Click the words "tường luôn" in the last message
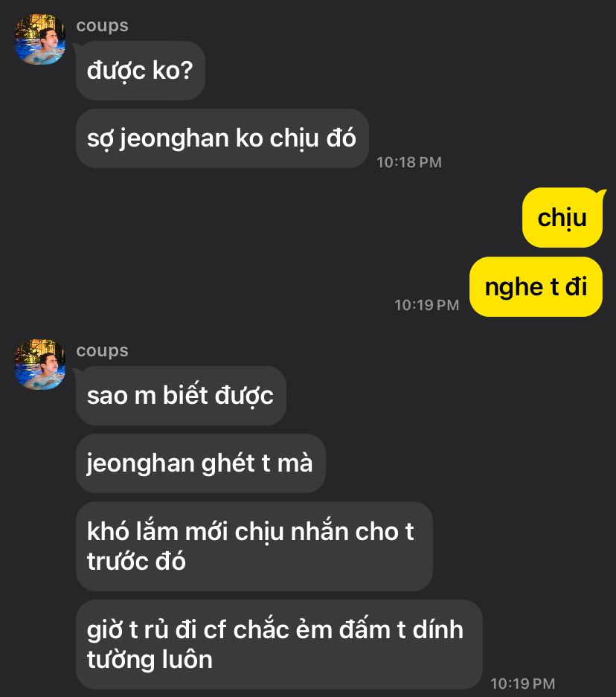Viewport: 616px width, 697px height. click(x=150, y=660)
